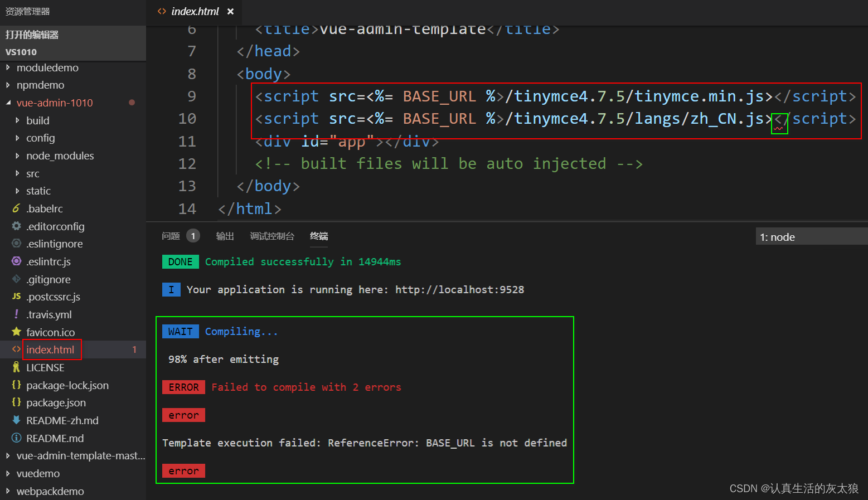
Task: Click the HTML icon beside index.html in explorer
Action: pyautogui.click(x=16, y=349)
